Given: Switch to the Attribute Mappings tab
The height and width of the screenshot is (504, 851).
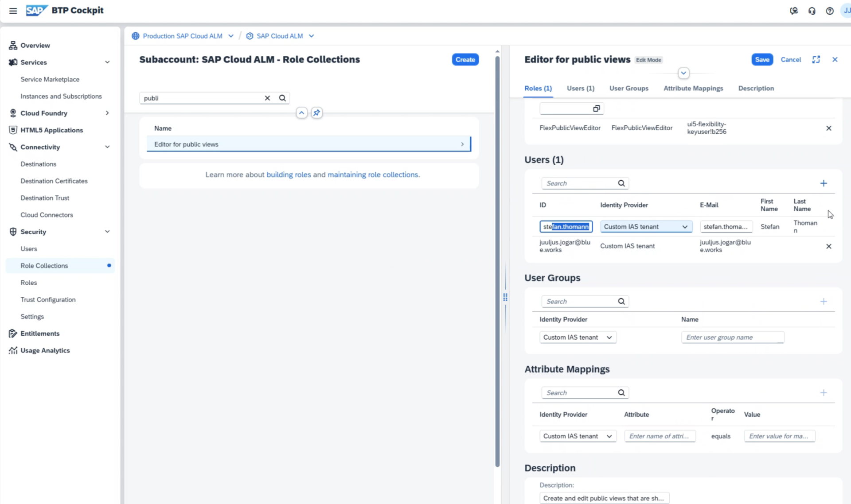Looking at the screenshot, I should [693, 89].
